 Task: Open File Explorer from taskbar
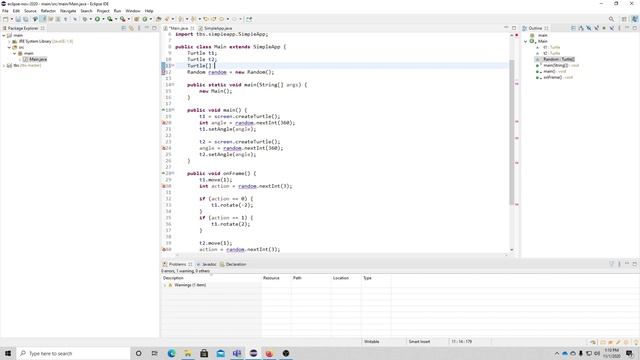(x=188, y=353)
